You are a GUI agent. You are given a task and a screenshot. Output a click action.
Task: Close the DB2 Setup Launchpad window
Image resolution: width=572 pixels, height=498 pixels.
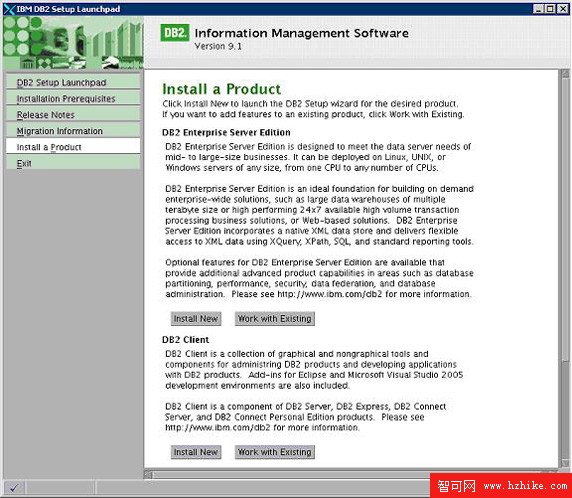point(563,9)
